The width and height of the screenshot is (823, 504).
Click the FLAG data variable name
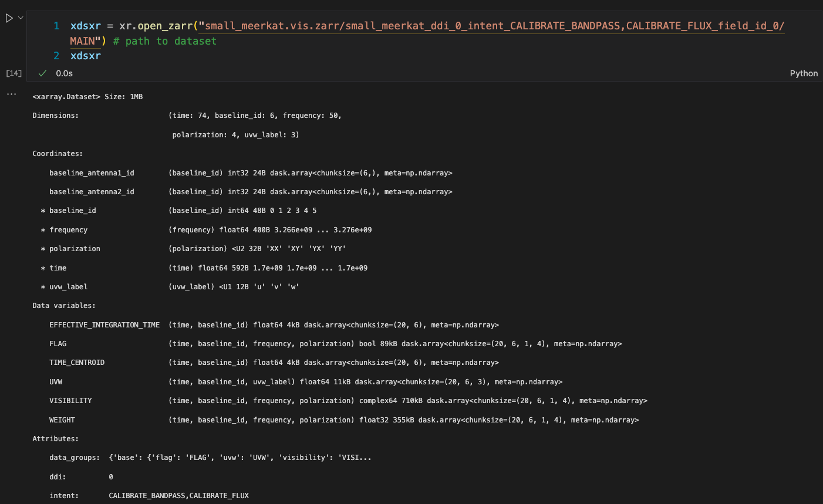(x=58, y=344)
